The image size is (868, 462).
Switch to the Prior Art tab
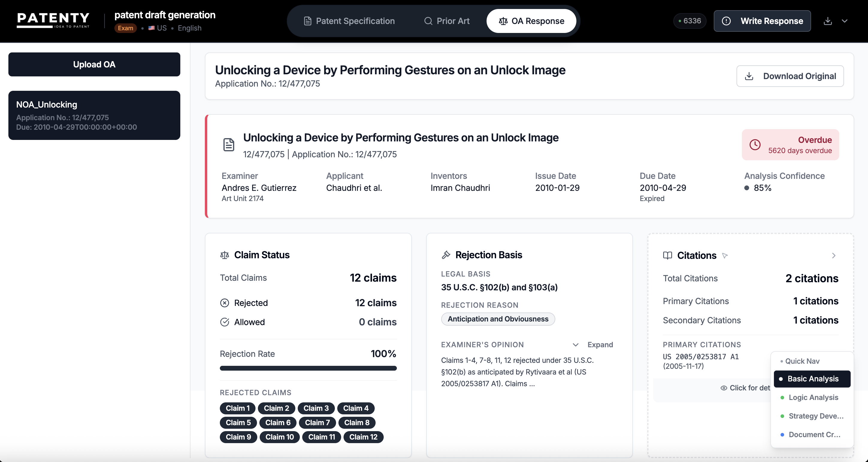[x=447, y=21]
